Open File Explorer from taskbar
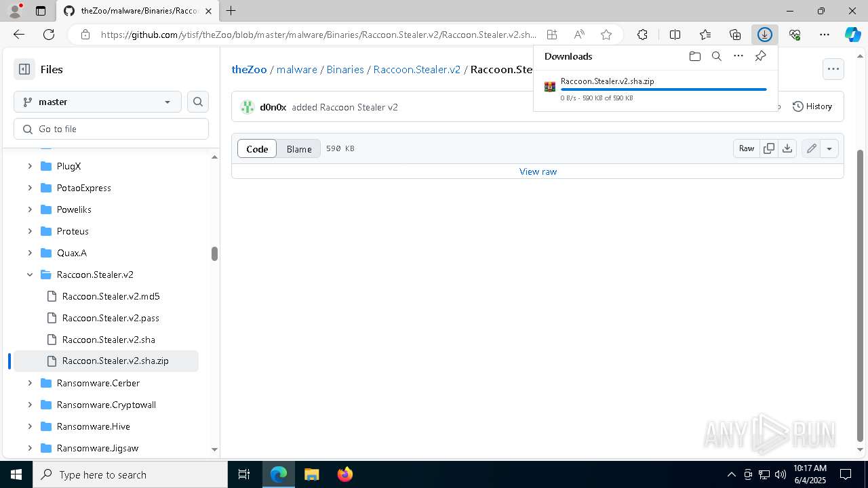 (312, 474)
